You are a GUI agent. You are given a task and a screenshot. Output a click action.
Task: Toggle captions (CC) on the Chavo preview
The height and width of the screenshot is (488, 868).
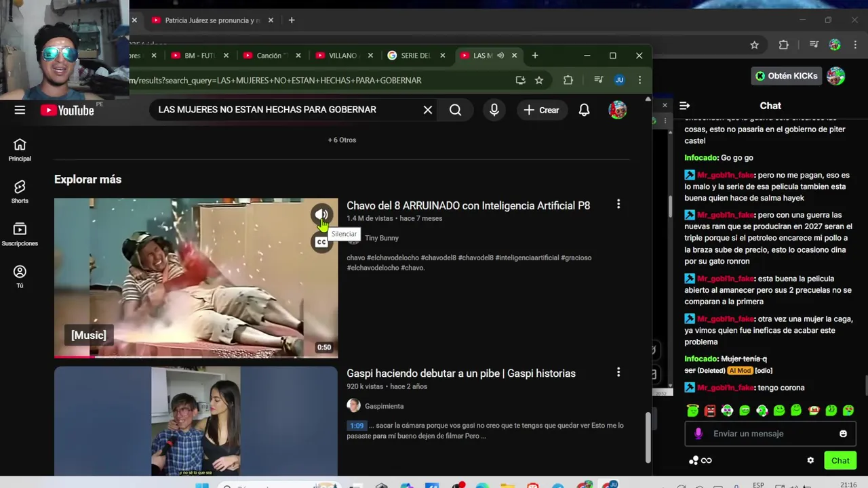[x=321, y=241]
